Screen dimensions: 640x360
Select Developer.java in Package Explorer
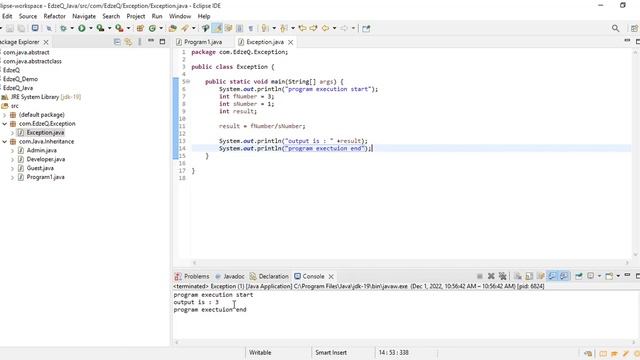pyautogui.click(x=46, y=159)
